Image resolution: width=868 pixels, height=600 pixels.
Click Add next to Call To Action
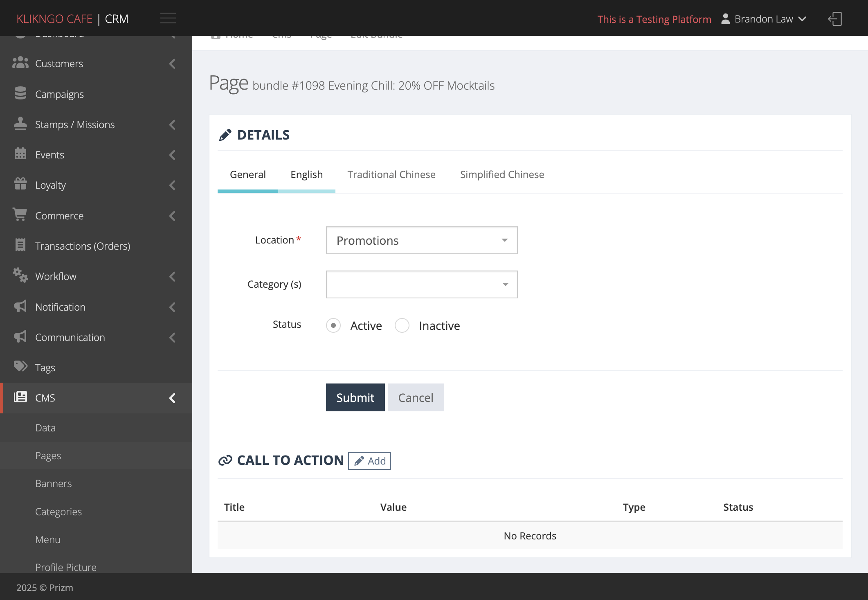[x=369, y=461]
